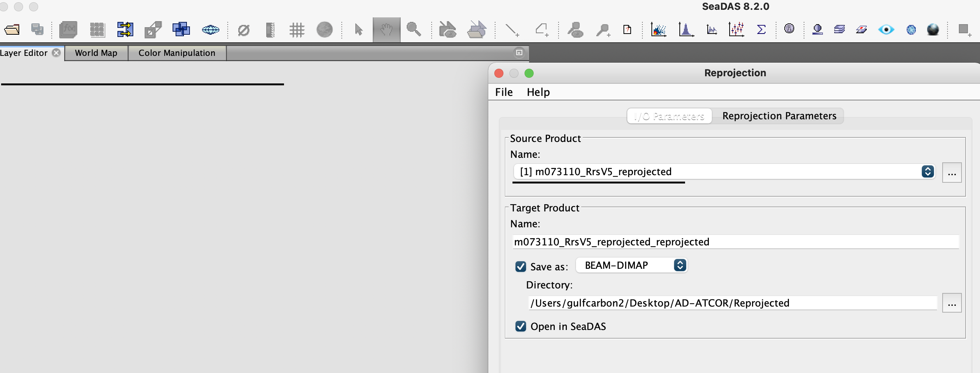The image size is (980, 373).
Task: Open the Source Product name dropdown
Action: tap(724, 171)
